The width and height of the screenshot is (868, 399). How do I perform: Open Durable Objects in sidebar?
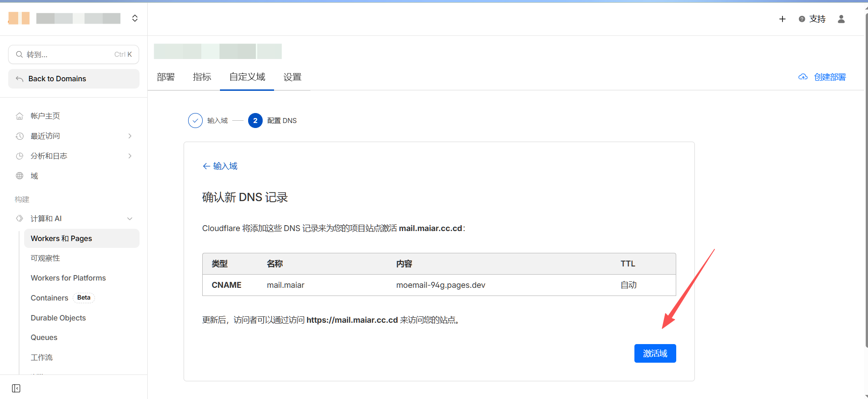(x=58, y=318)
